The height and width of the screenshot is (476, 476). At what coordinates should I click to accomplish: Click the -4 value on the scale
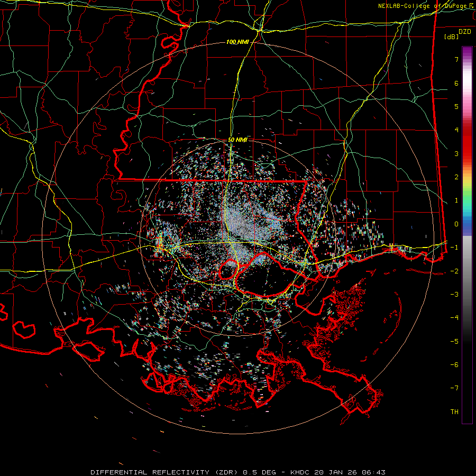(x=454, y=318)
